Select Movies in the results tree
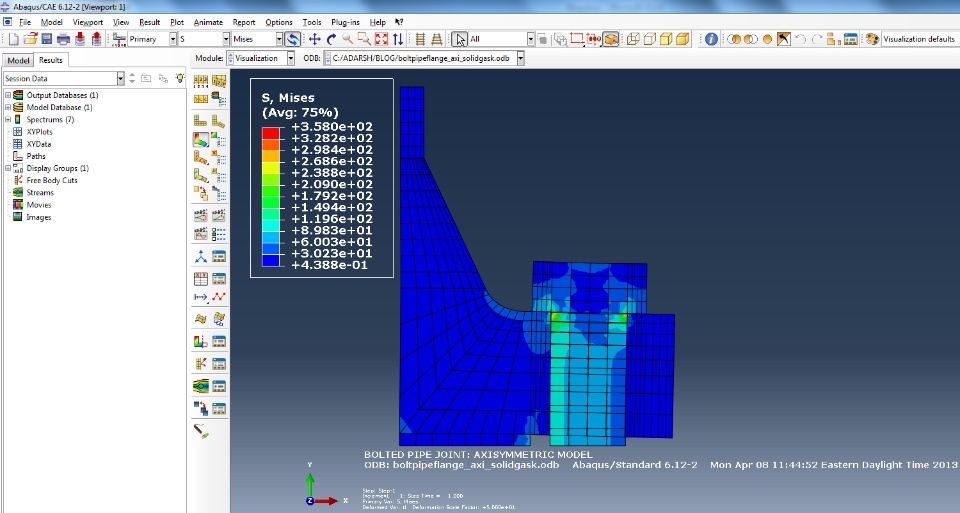The height and width of the screenshot is (513, 960). pos(39,204)
